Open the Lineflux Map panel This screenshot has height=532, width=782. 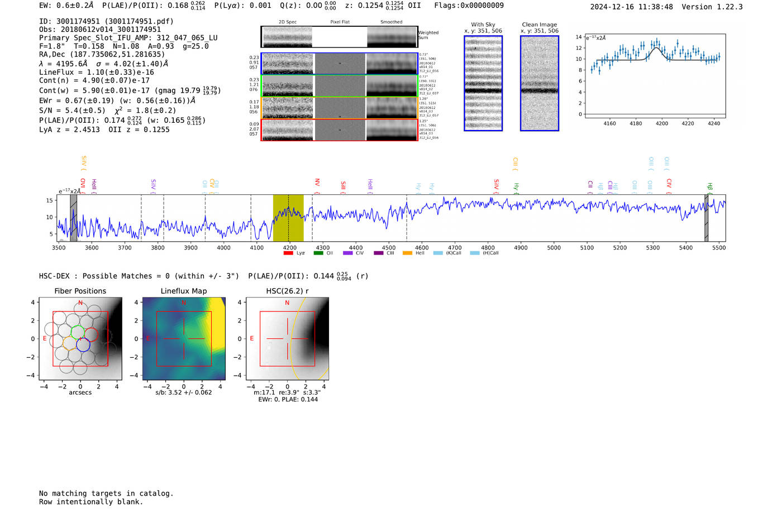184,339
